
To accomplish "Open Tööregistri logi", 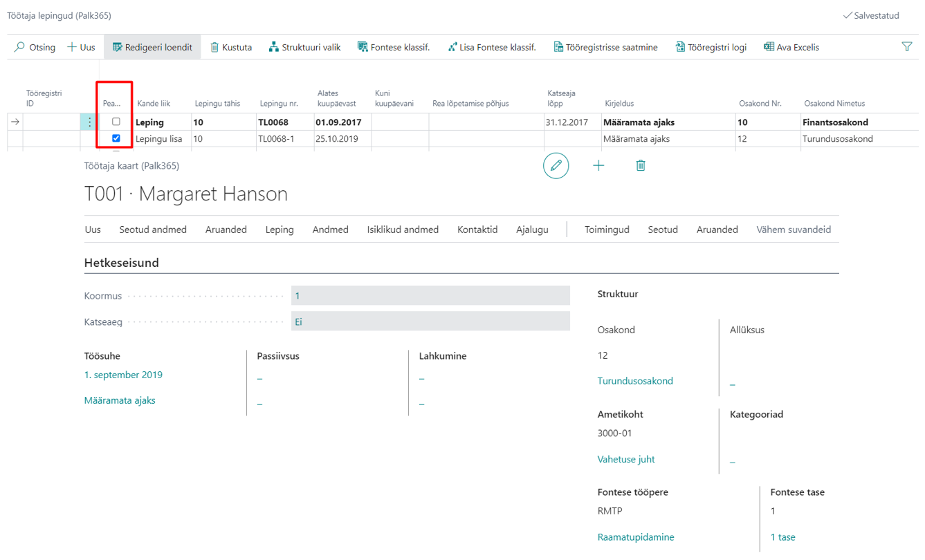I will (711, 47).
